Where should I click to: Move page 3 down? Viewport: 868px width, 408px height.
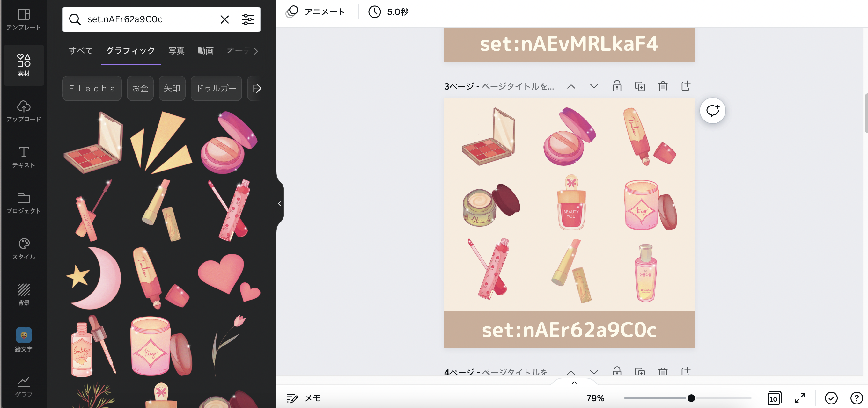coord(594,86)
